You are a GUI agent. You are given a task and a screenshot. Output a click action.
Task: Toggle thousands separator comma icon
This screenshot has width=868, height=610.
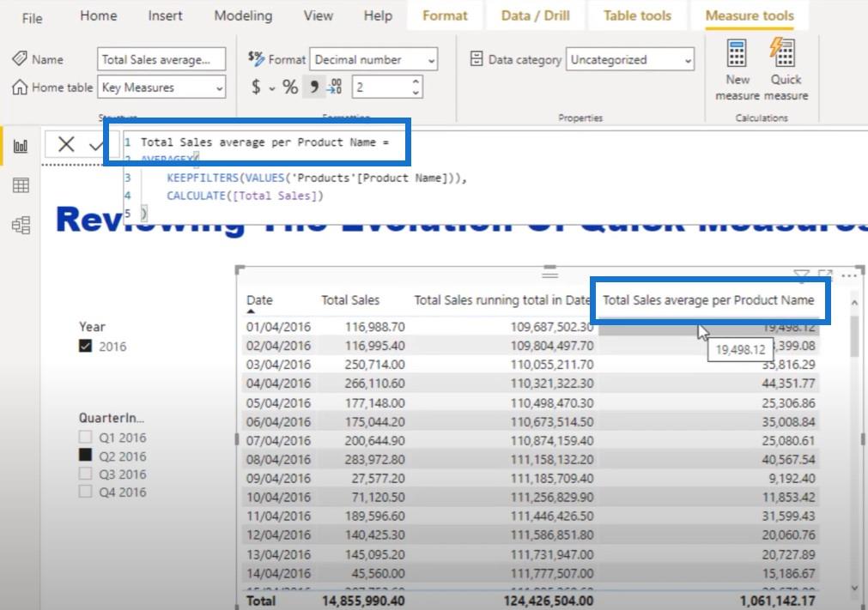(314, 87)
